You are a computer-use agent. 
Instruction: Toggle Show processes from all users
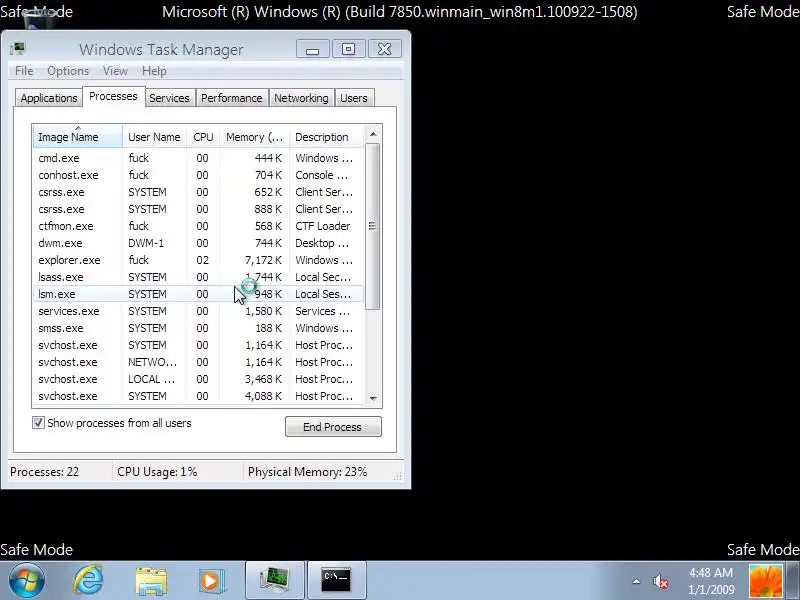(38, 422)
